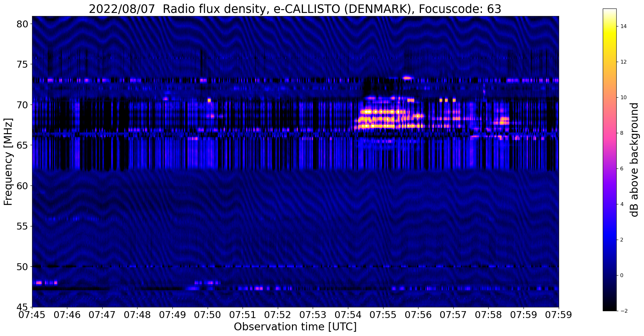The image size is (644, 336).
Task: Click the 70 MHz frequency tick label
Action: tap(23, 105)
